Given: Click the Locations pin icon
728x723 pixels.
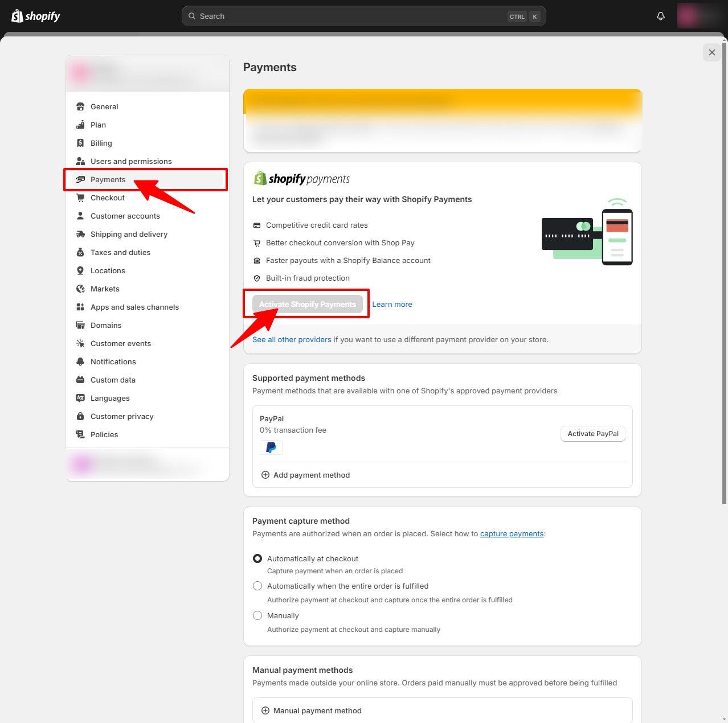Looking at the screenshot, I should pyautogui.click(x=80, y=270).
